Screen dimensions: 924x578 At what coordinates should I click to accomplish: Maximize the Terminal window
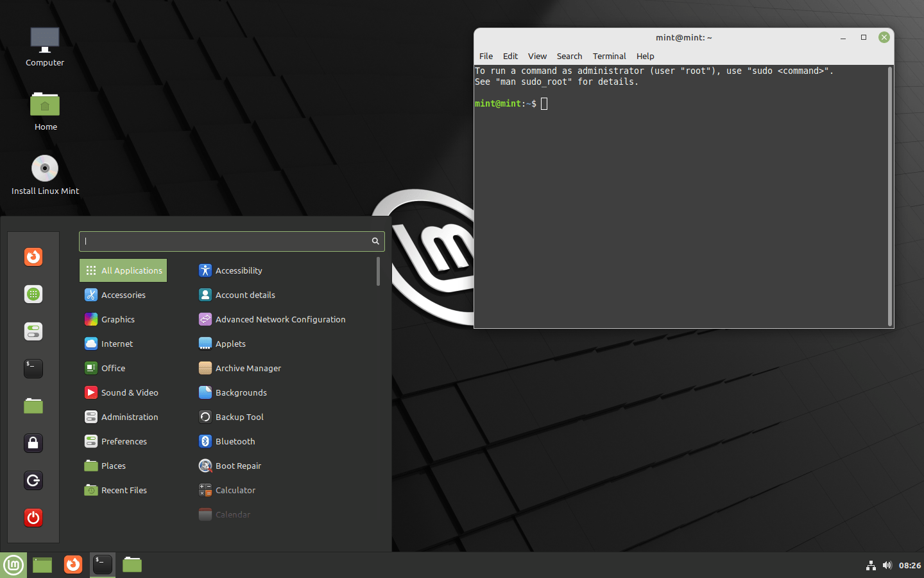[864, 37]
